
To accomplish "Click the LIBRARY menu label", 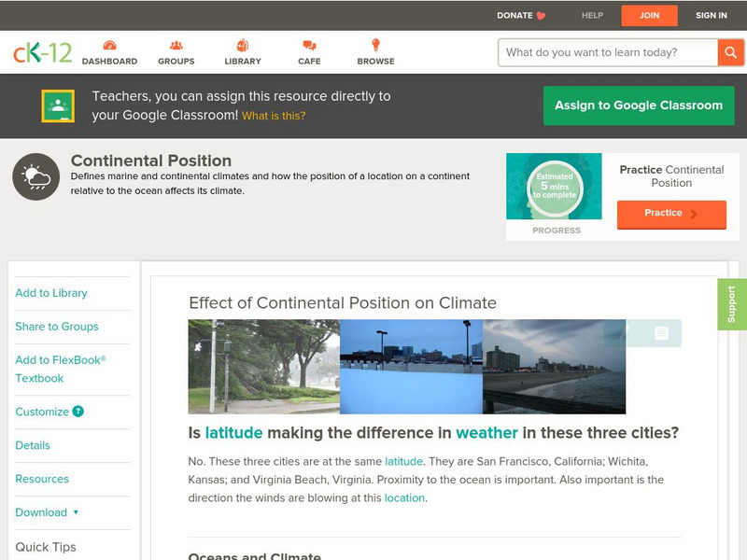I will [x=243, y=62].
